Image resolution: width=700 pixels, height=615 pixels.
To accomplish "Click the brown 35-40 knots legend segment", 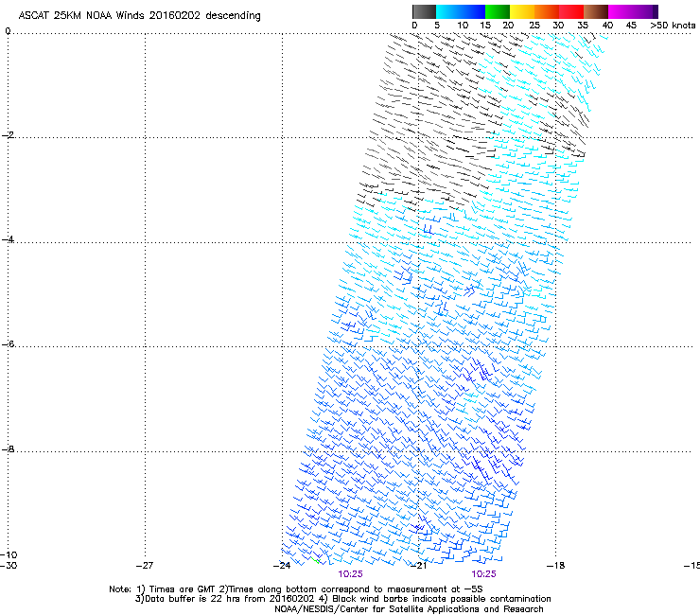I will (x=596, y=11).
